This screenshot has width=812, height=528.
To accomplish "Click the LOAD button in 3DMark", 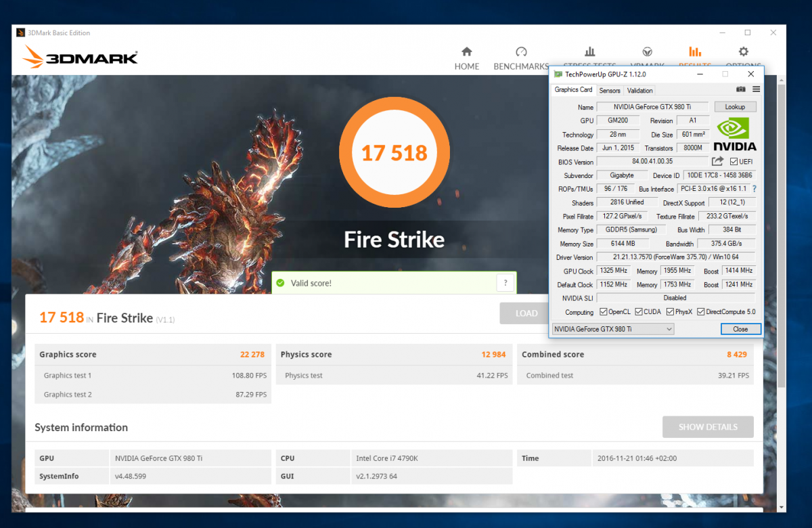I will [x=526, y=313].
